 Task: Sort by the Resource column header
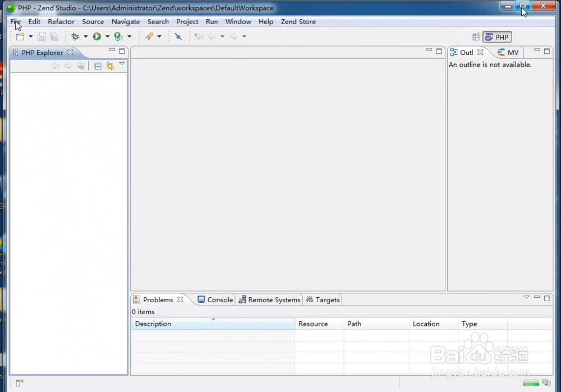pos(320,324)
